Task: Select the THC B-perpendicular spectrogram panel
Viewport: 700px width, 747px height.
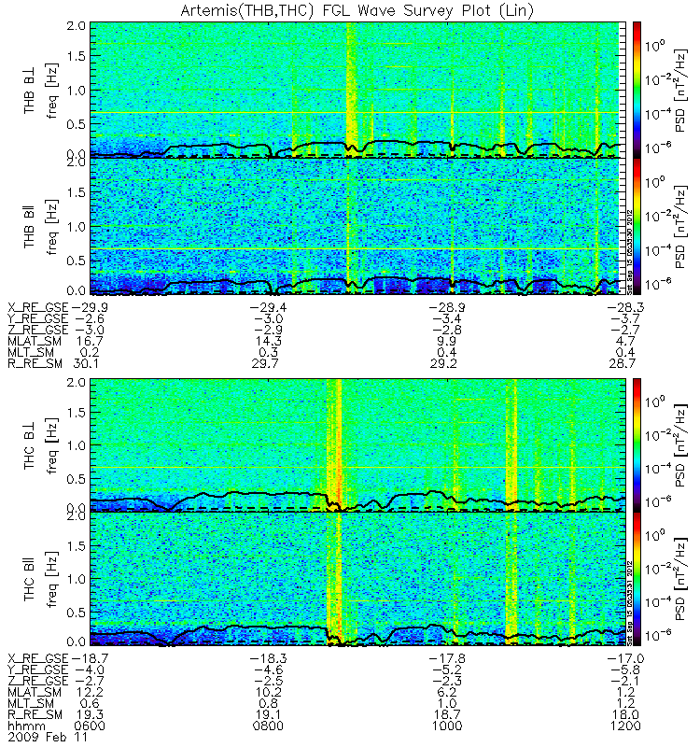Action: [x=357, y=445]
